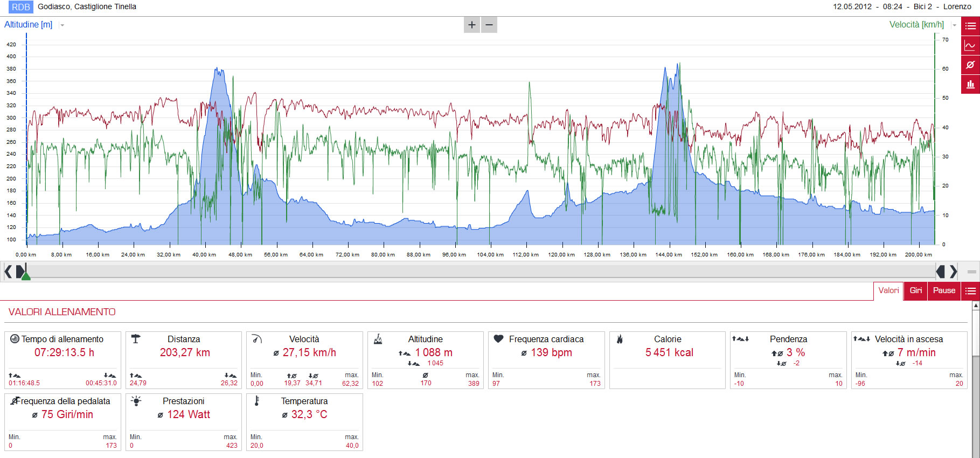Click the right end handle of the range slider
980x458 pixels.
pos(941,272)
